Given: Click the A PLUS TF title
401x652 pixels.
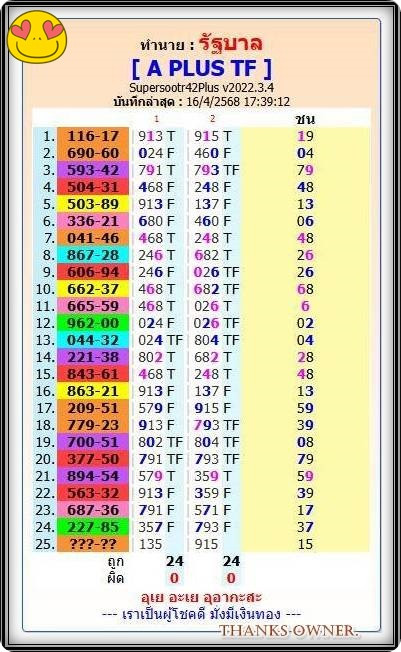Looking at the screenshot, I should (201, 69).
